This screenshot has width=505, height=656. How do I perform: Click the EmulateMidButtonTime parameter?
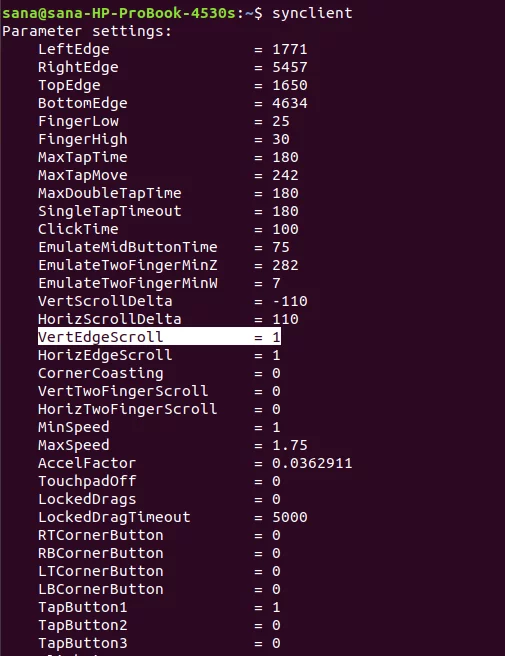pyautogui.click(x=128, y=247)
